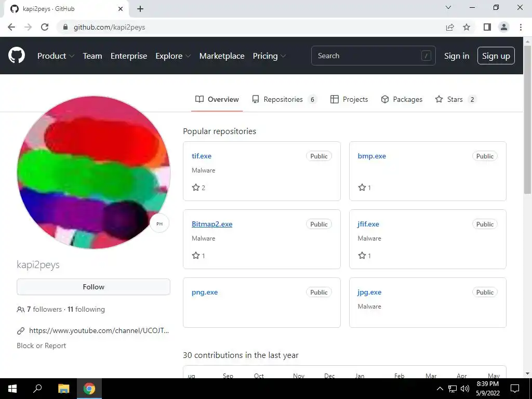The width and height of the screenshot is (532, 399).
Task: Click the Sign in link
Action: click(457, 56)
